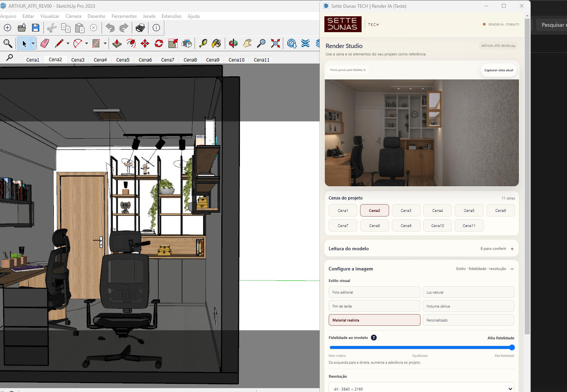Open the Arc tool dropdown arrow
The height and width of the screenshot is (392, 567).
[x=86, y=43]
